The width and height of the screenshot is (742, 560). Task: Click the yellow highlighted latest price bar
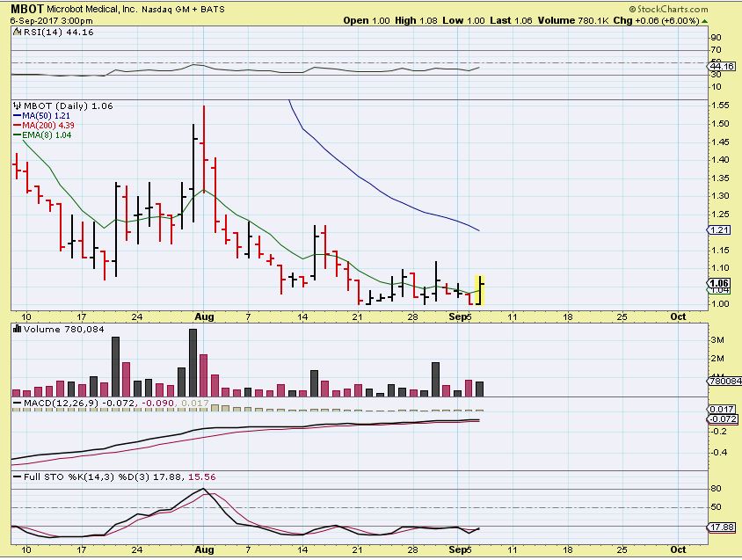click(x=480, y=290)
